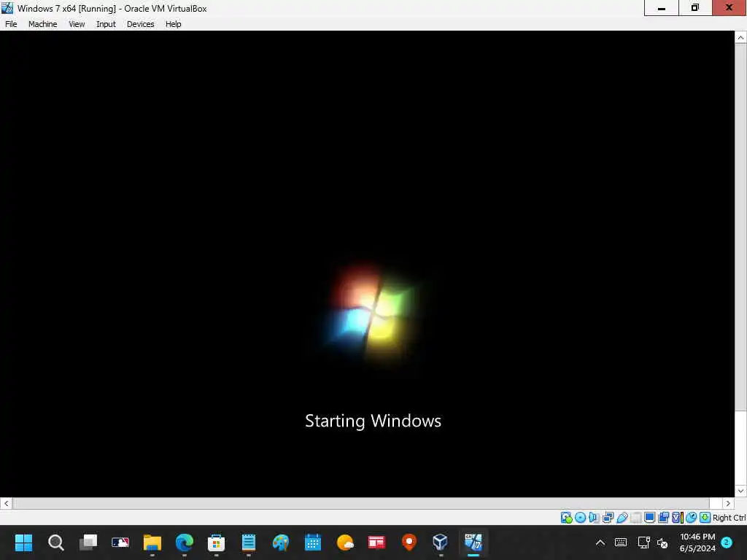
Task: Click the scroll down arrow of vertical scrollbar
Action: tap(740, 491)
